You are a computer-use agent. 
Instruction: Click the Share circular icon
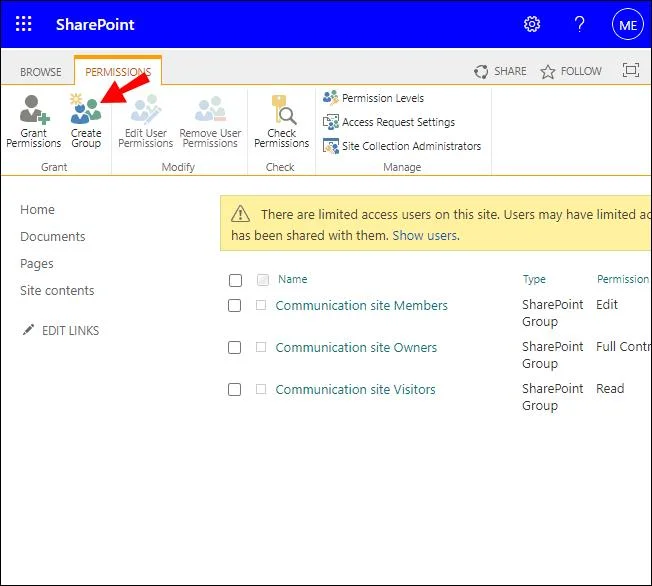tap(481, 72)
